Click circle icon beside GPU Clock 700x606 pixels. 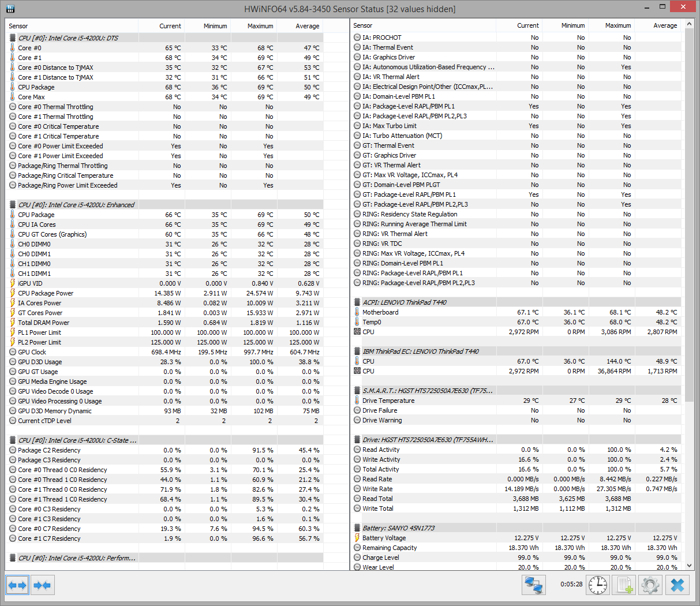pyautogui.click(x=13, y=352)
